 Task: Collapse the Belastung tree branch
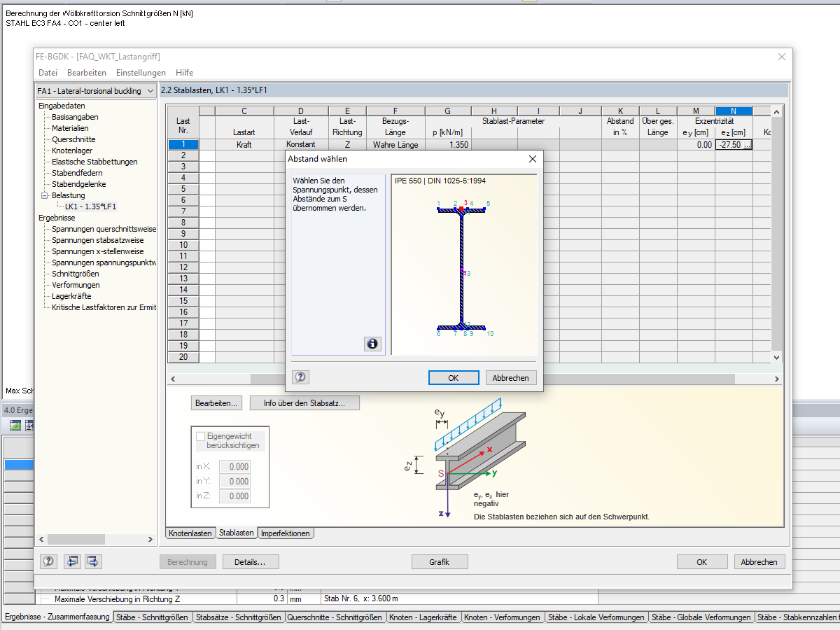click(43, 195)
